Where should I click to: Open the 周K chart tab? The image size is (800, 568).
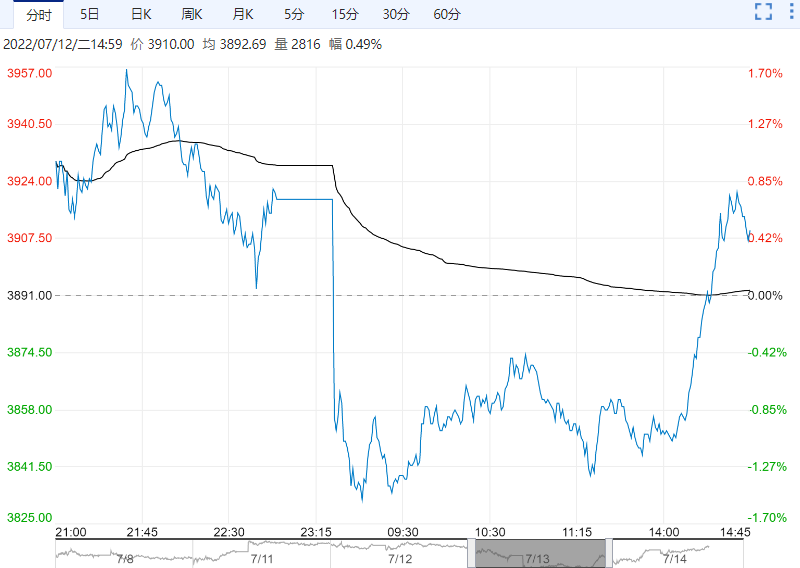(192, 14)
